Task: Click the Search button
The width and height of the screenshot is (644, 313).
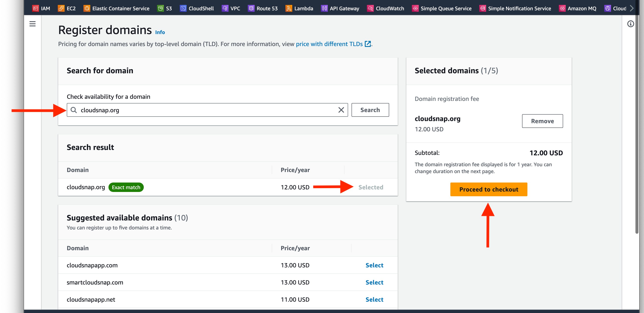Action: pyautogui.click(x=370, y=110)
